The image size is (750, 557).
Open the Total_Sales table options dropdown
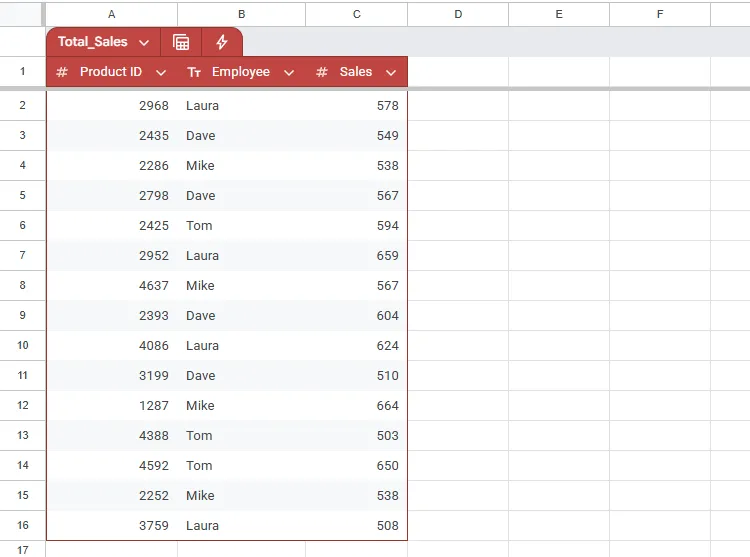(x=144, y=42)
